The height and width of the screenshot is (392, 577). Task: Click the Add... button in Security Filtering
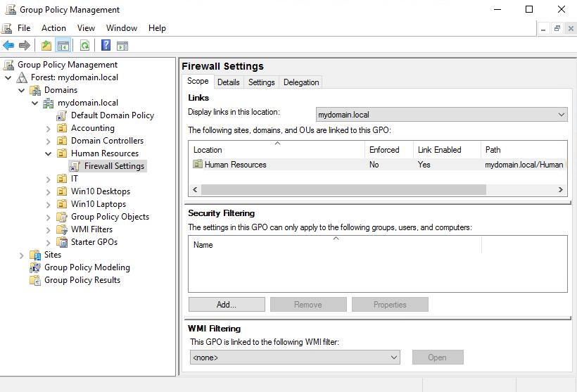227,305
